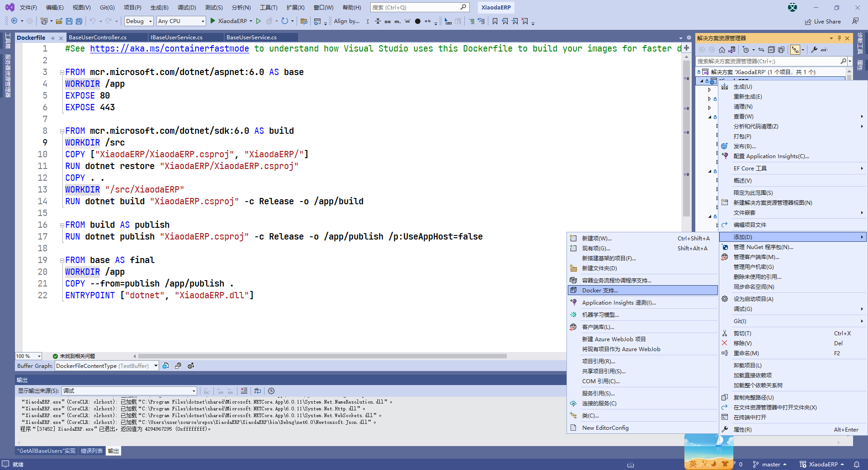
Task: Open Solution Explorer home view icon
Action: (722, 50)
